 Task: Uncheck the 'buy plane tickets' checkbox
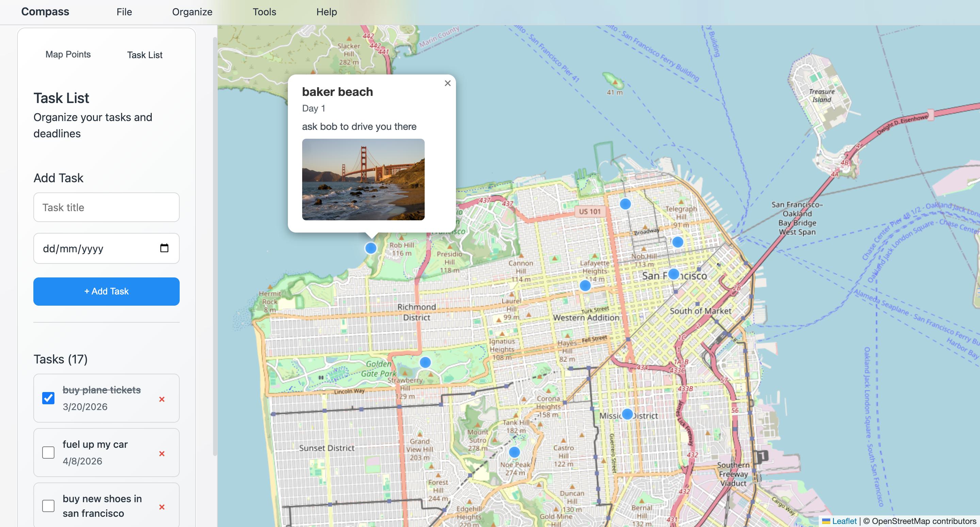point(48,398)
